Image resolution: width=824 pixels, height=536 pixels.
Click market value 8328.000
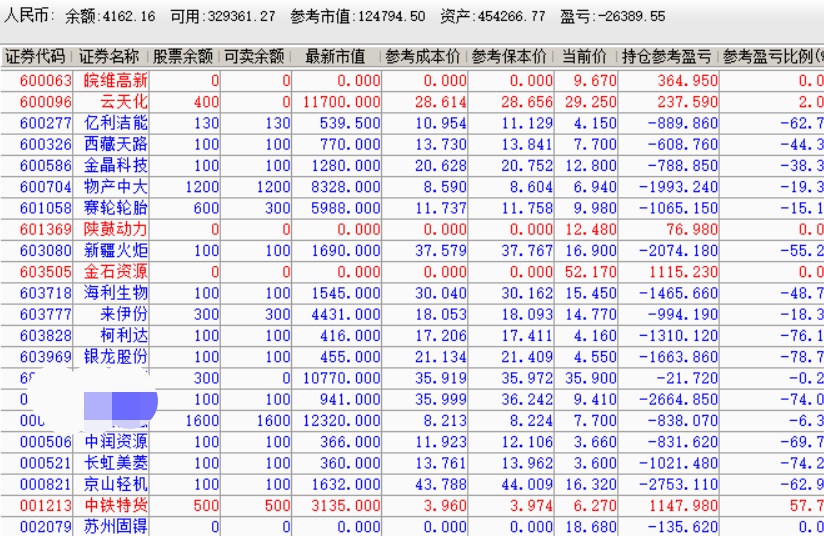[x=346, y=187]
